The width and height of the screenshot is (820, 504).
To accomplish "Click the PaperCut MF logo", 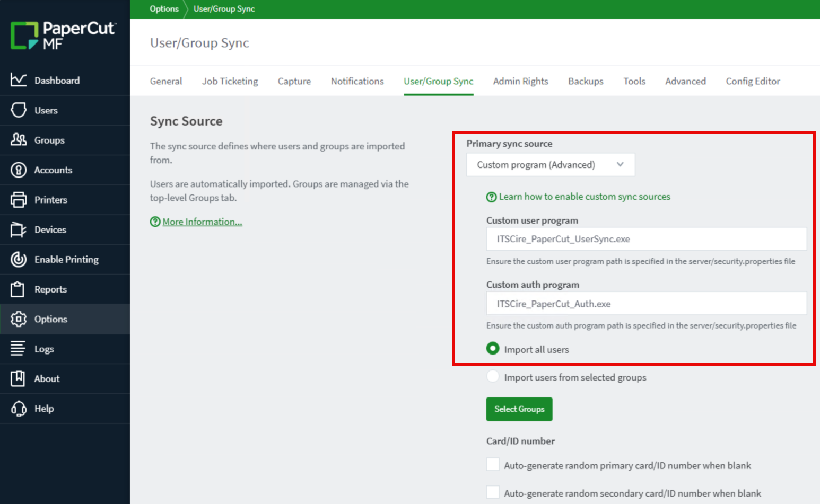I will click(63, 36).
